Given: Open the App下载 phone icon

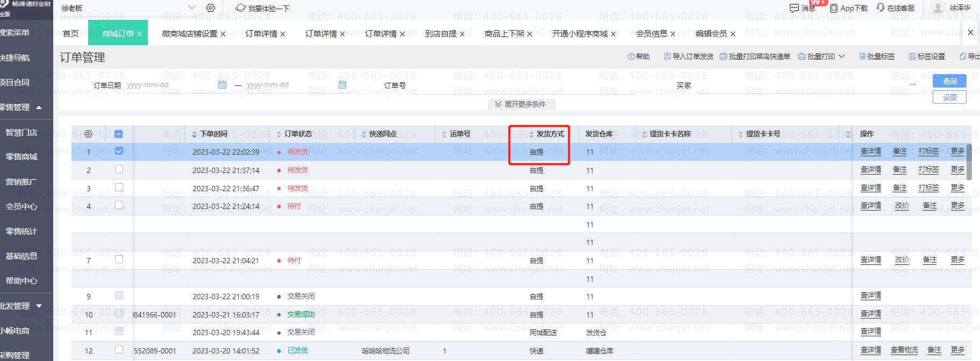Looking at the screenshot, I should [834, 8].
